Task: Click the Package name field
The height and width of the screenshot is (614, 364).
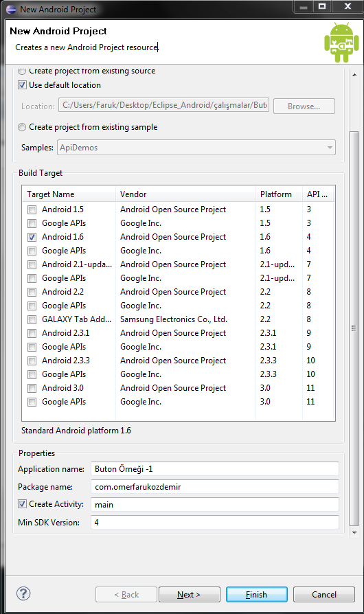Action: pos(214,487)
